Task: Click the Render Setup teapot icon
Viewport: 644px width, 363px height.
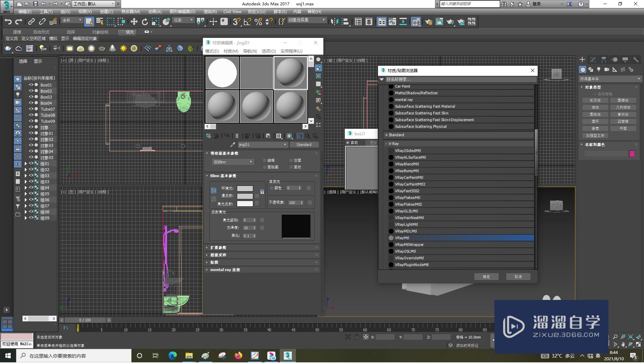Action: click(x=428, y=22)
